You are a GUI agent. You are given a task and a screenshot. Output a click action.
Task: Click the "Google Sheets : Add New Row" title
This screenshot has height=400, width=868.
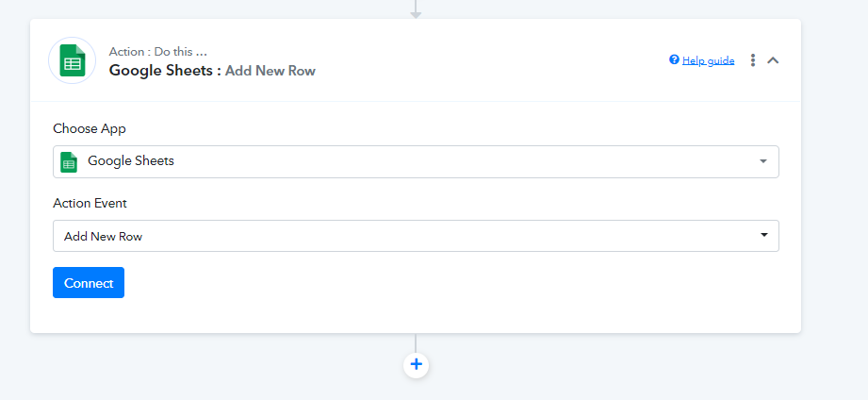coord(212,71)
